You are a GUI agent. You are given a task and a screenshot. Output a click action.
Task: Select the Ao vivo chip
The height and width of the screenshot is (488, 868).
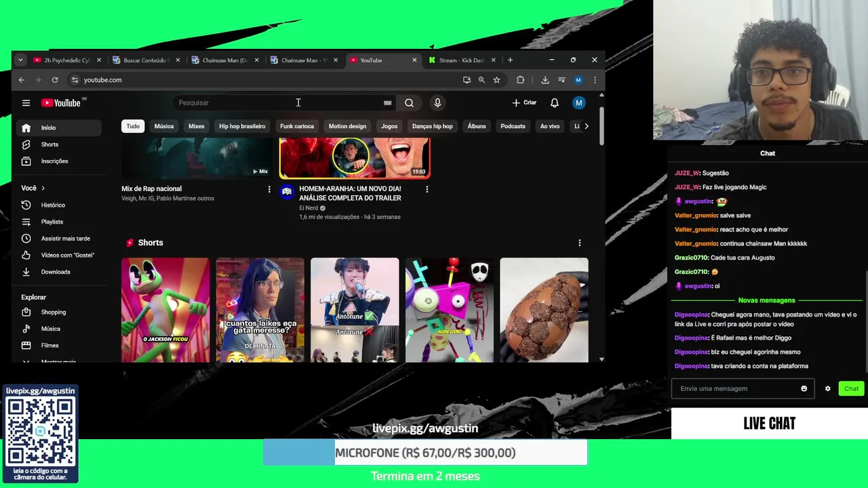pyautogui.click(x=550, y=127)
